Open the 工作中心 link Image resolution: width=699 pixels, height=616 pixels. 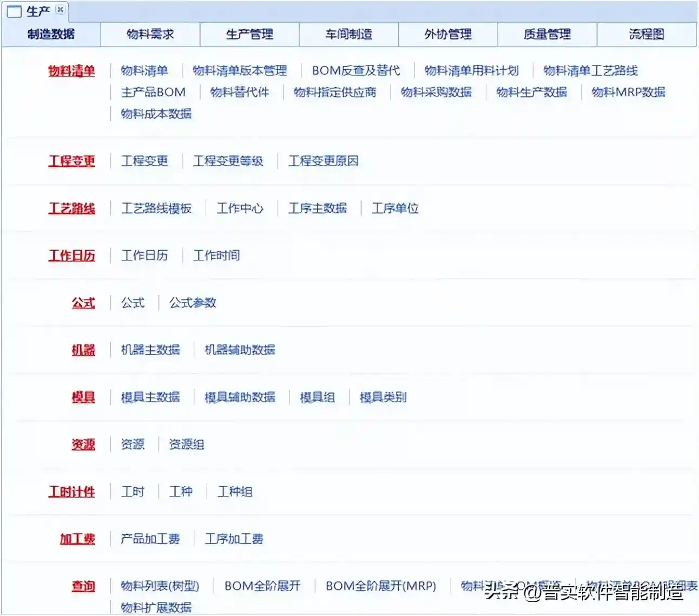240,208
